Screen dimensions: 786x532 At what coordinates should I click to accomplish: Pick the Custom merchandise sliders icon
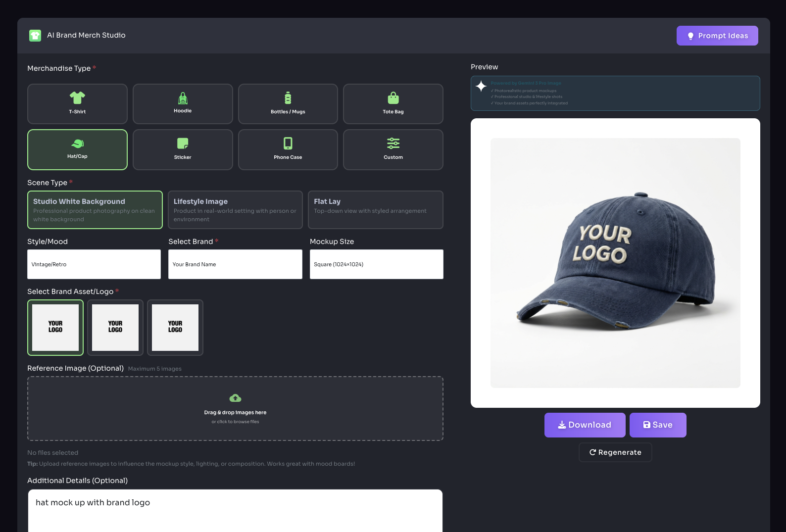[393, 144]
